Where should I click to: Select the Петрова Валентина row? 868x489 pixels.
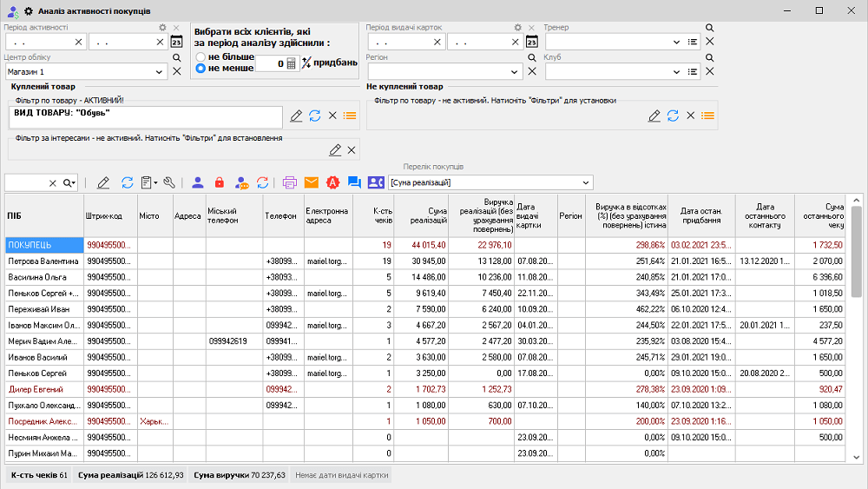(43, 261)
